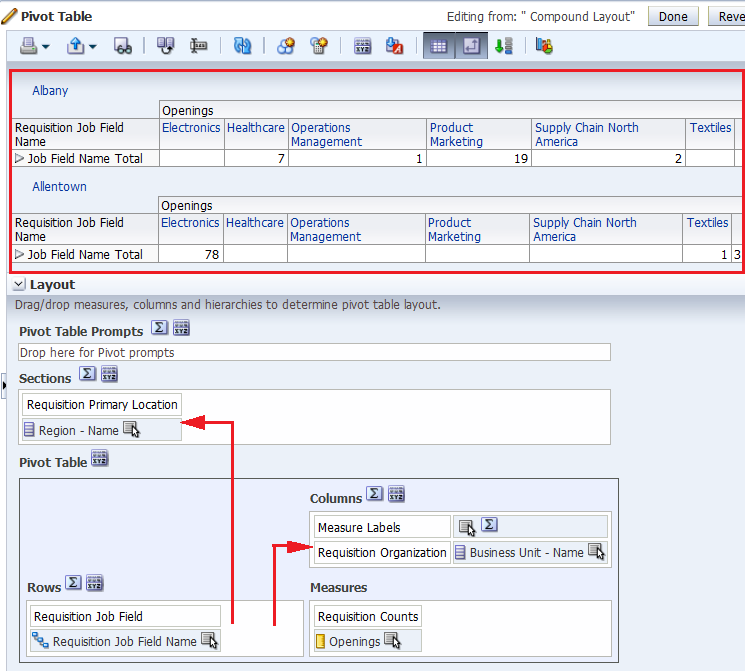Click the Done button

pyautogui.click(x=673, y=17)
